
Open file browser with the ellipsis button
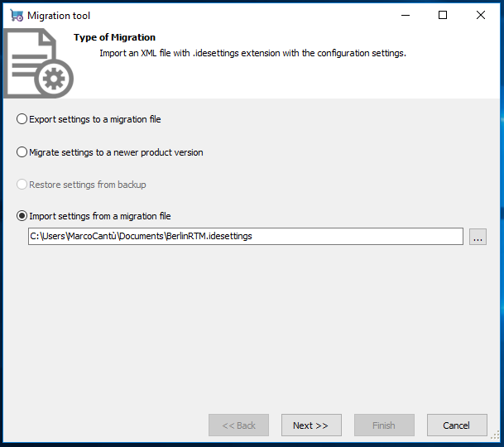coord(478,237)
